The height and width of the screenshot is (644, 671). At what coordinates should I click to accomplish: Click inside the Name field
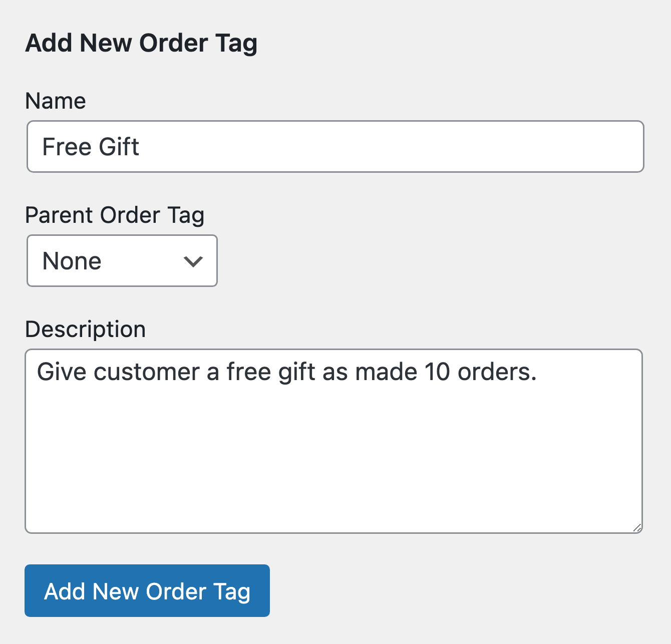(300, 146)
